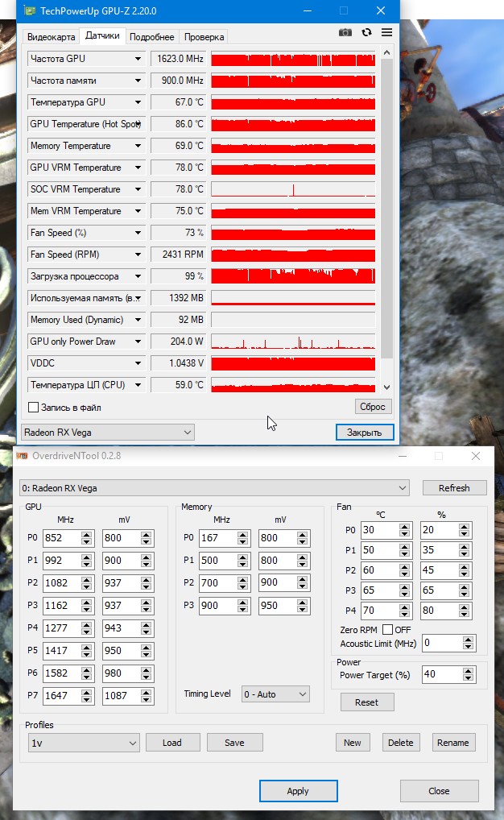
Task: Switch to the Видеокарта tab
Action: point(52,36)
